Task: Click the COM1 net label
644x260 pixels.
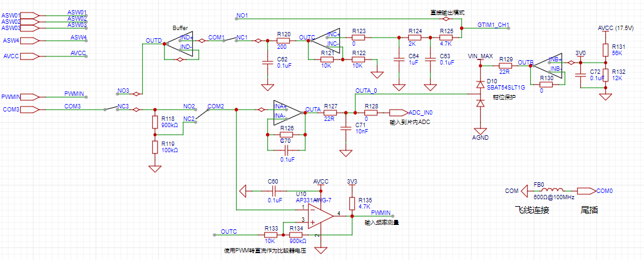Action: (217, 38)
